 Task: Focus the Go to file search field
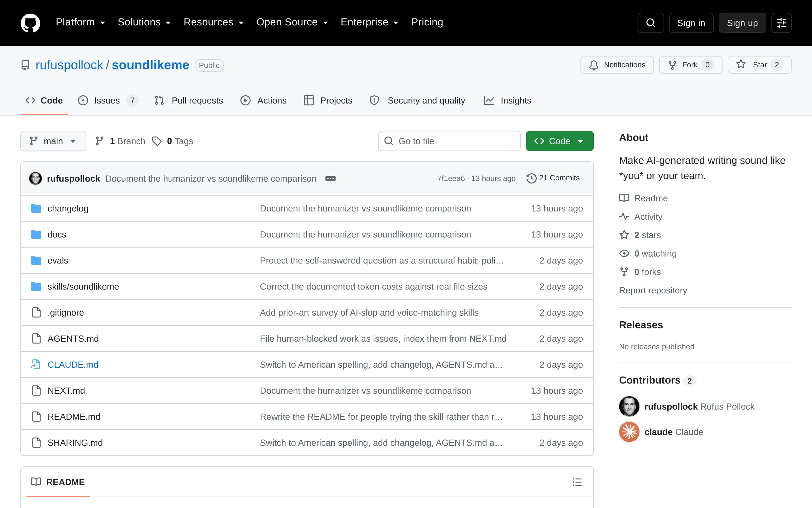[x=449, y=141]
